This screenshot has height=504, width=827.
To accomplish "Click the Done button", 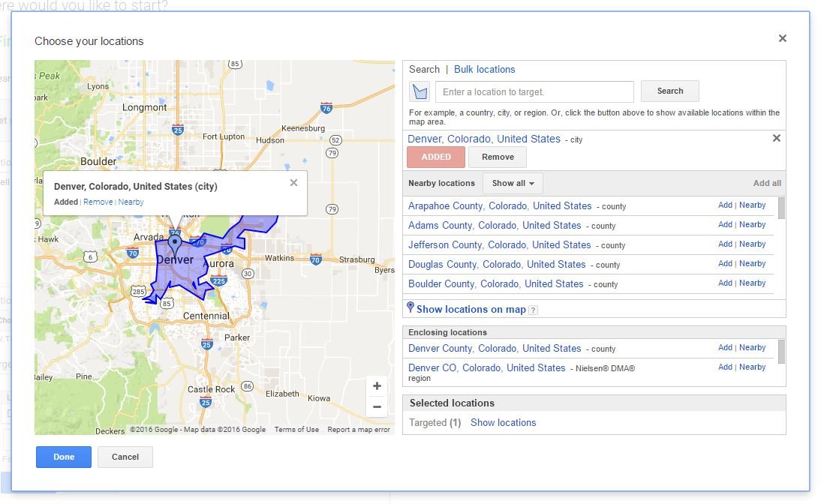I will (x=63, y=457).
